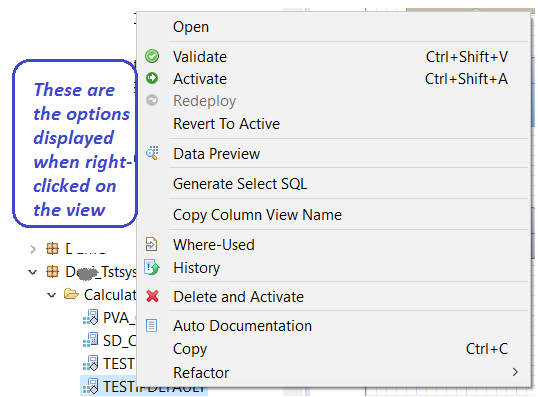Select the SD_C view in tree
Image resolution: width=538 pixels, height=397 pixels.
pyautogui.click(x=119, y=340)
